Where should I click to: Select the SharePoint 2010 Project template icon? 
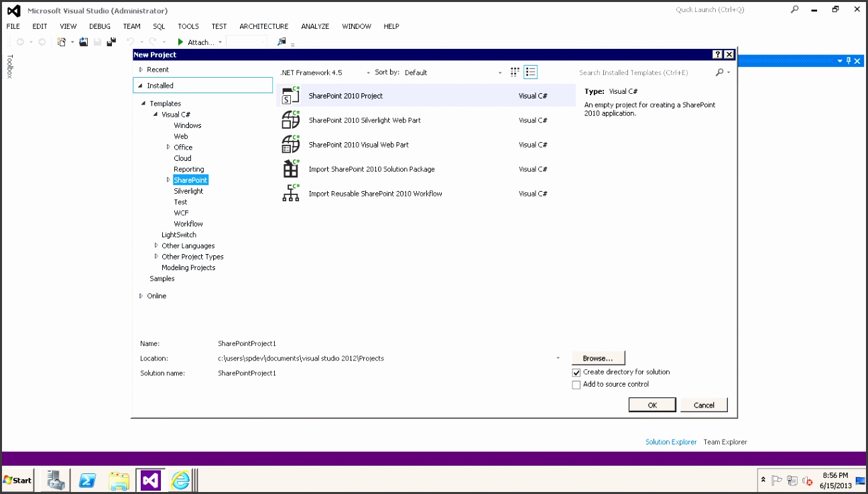point(290,96)
